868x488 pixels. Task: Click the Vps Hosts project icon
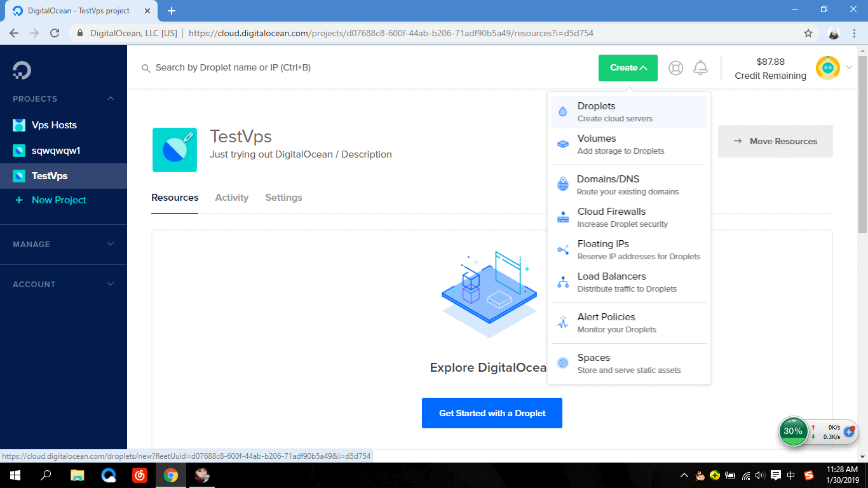coord(20,125)
